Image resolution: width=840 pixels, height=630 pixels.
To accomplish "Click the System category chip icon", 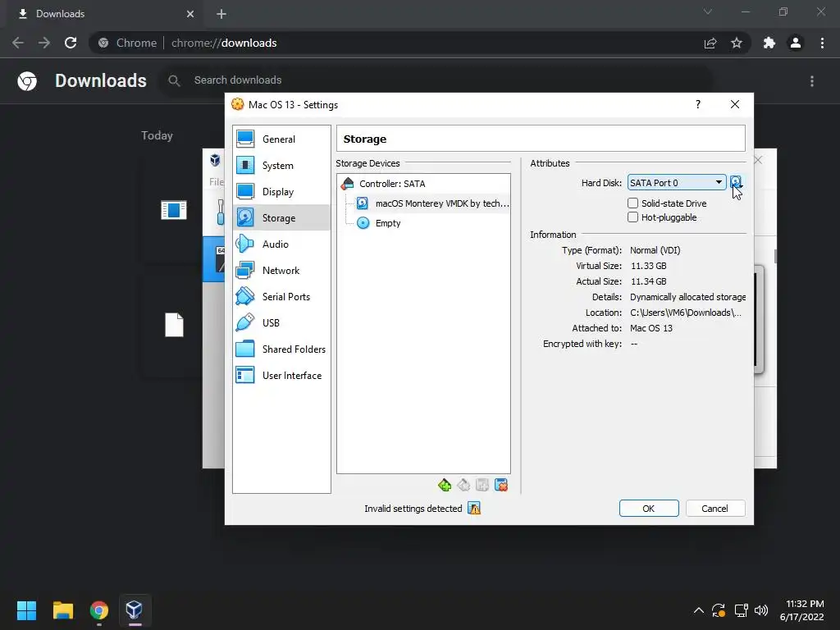I will point(245,166).
